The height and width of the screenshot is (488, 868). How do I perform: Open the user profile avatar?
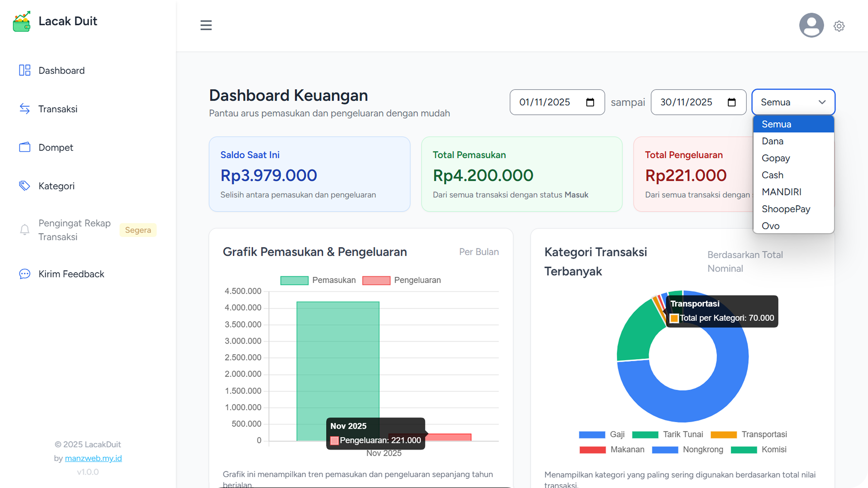tap(811, 25)
